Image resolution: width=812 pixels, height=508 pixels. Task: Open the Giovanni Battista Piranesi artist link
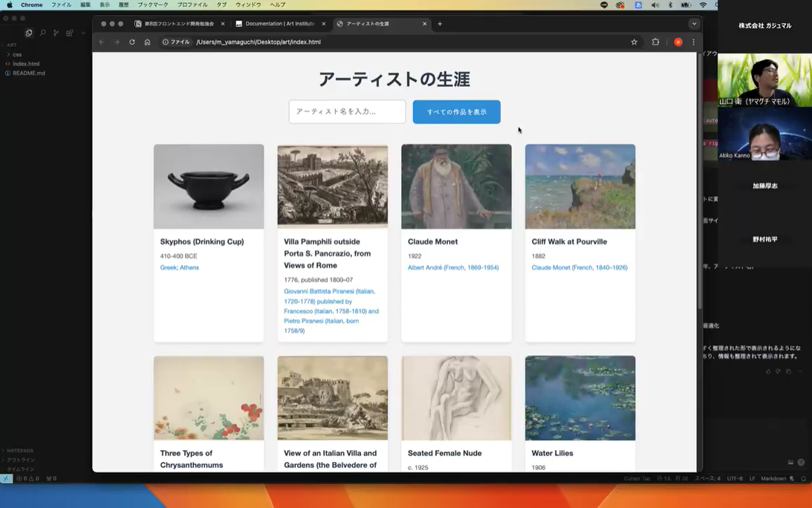click(x=331, y=310)
